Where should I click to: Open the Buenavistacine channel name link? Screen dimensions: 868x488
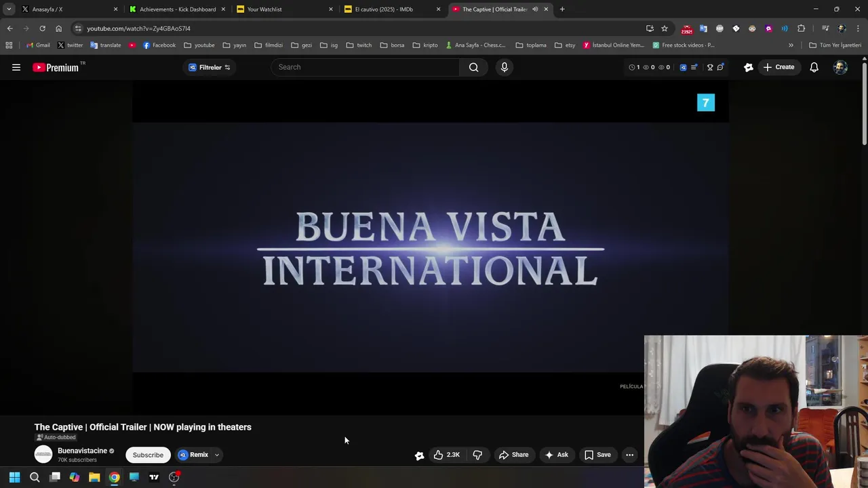click(x=82, y=451)
